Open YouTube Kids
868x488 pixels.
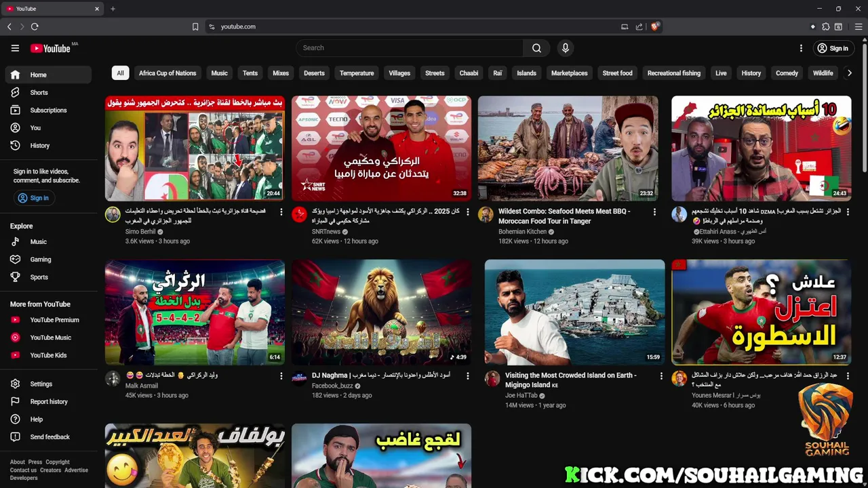(48, 354)
